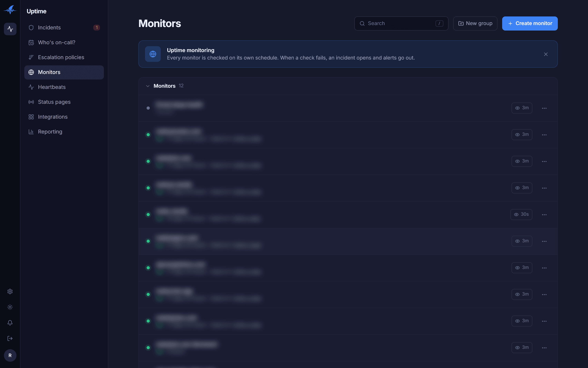Click the Create monitor button

click(530, 23)
